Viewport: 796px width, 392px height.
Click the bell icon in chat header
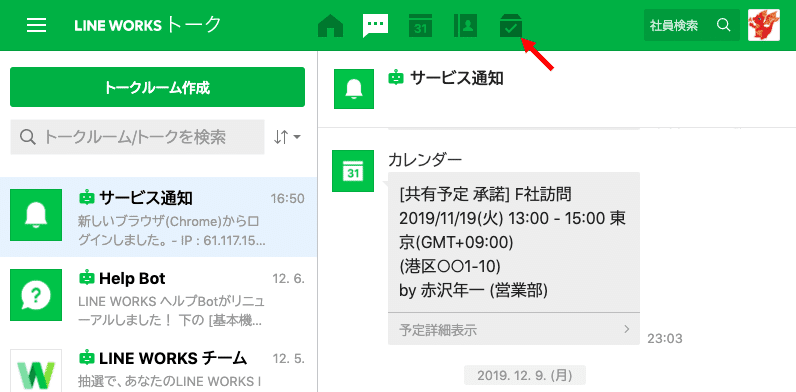(354, 89)
